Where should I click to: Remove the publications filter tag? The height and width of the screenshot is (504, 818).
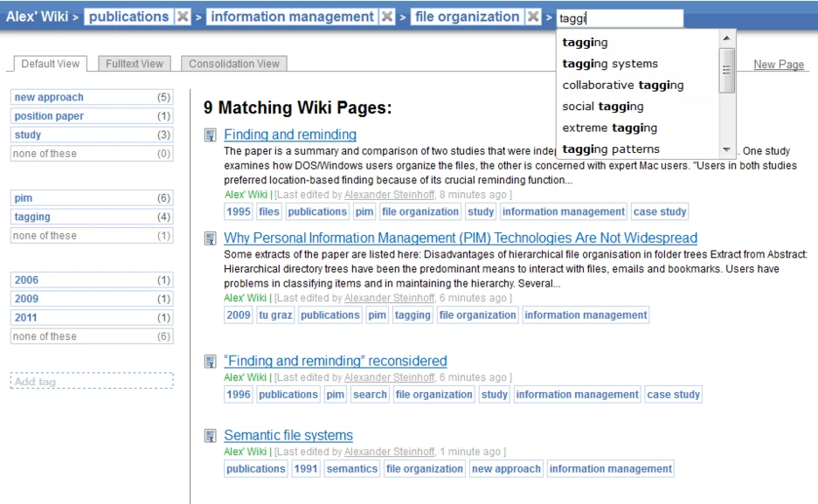[x=182, y=17]
